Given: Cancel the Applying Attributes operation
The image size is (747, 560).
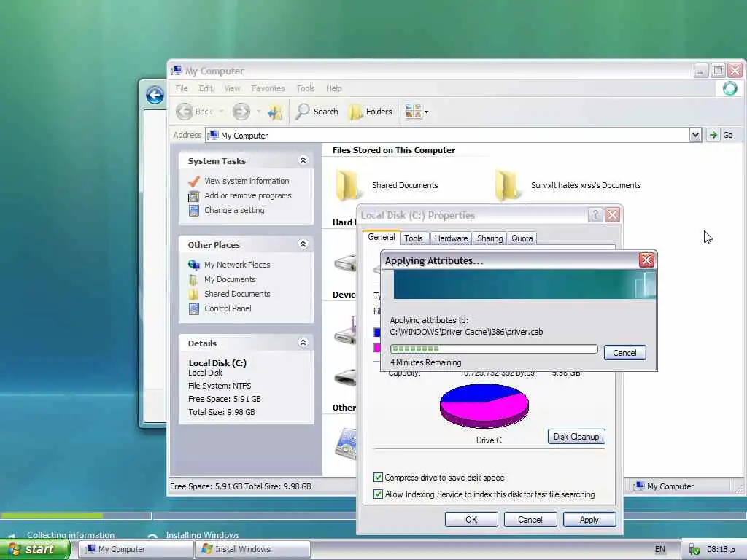Looking at the screenshot, I should point(624,353).
